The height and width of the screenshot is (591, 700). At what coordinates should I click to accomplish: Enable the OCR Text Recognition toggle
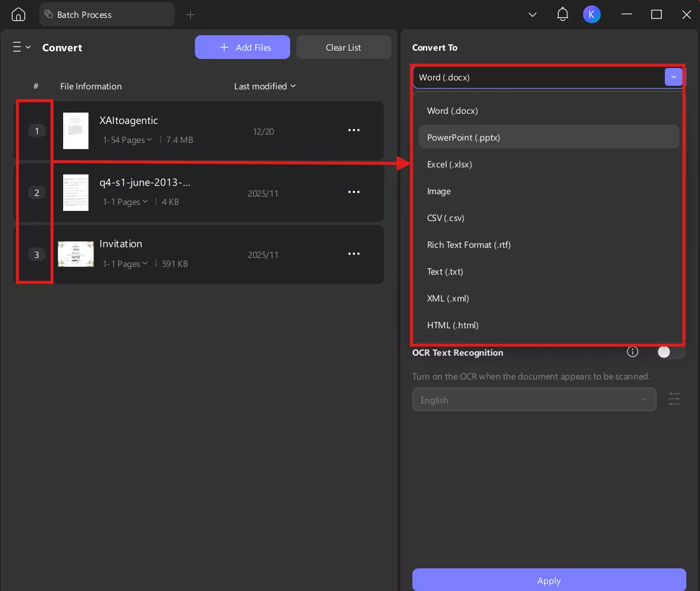point(670,352)
